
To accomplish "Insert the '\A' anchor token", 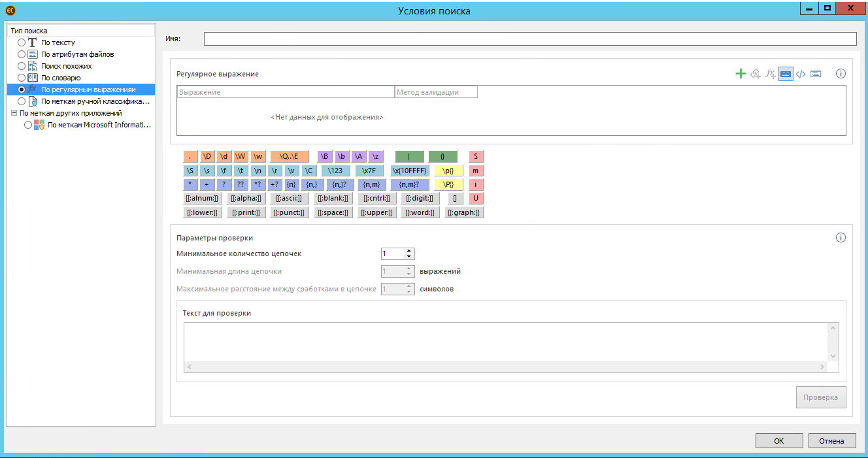I will coord(359,157).
